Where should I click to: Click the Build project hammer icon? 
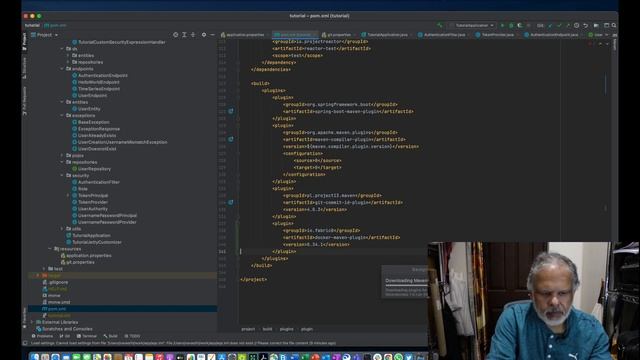pos(440,25)
